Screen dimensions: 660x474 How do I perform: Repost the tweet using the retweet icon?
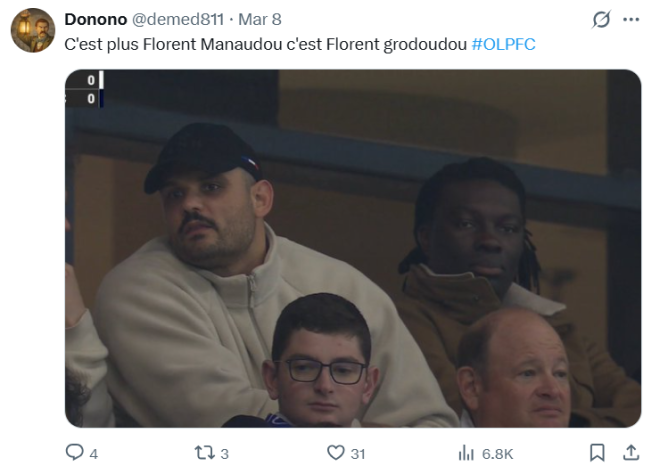click(x=204, y=453)
